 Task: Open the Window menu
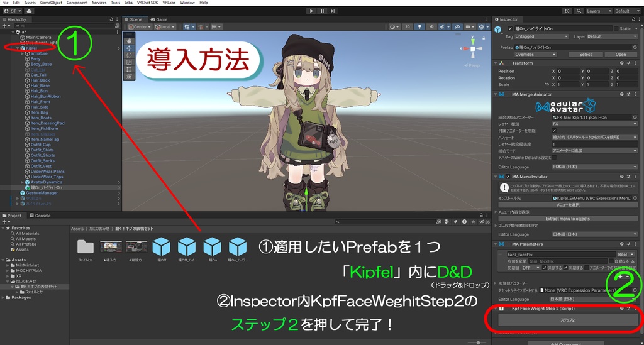pyautogui.click(x=187, y=3)
